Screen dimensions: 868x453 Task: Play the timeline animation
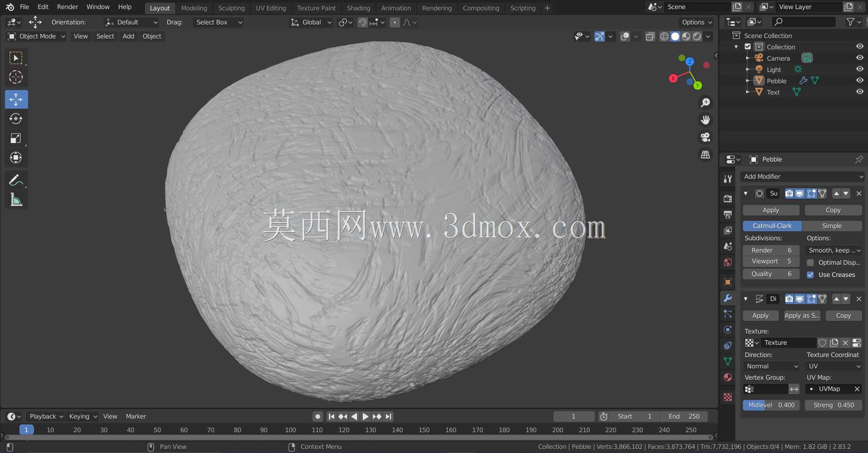tap(365, 416)
